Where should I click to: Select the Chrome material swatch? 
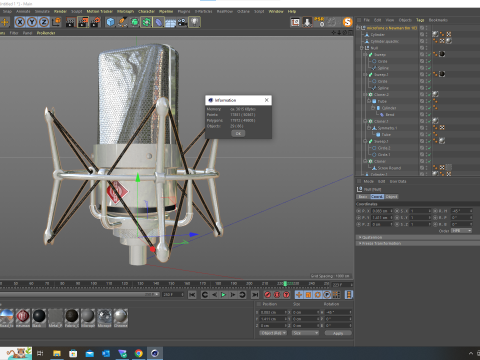coord(121,317)
